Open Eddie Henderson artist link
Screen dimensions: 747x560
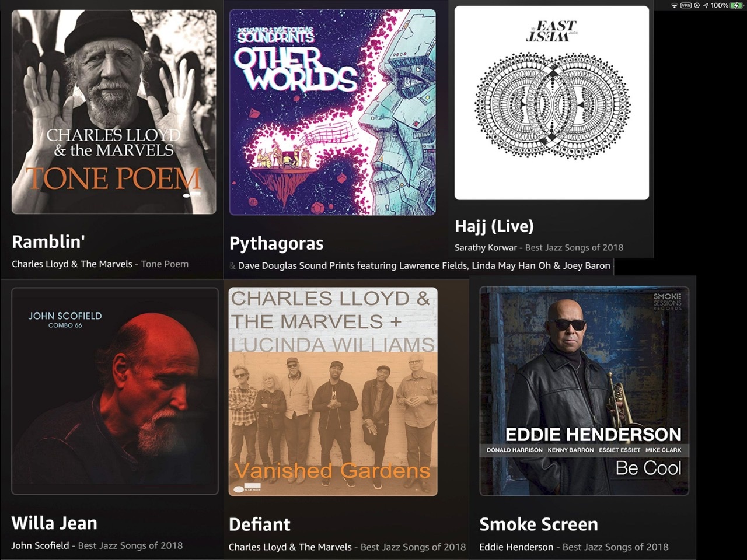click(516, 547)
